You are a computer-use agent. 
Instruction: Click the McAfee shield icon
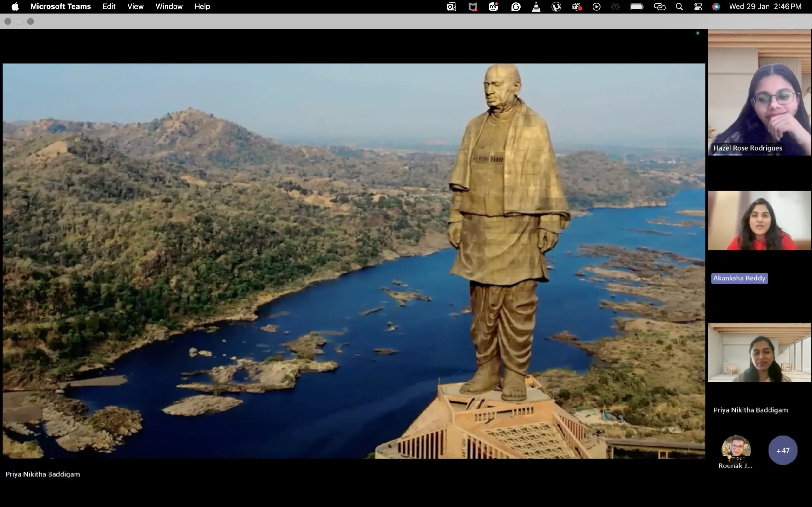473,7
